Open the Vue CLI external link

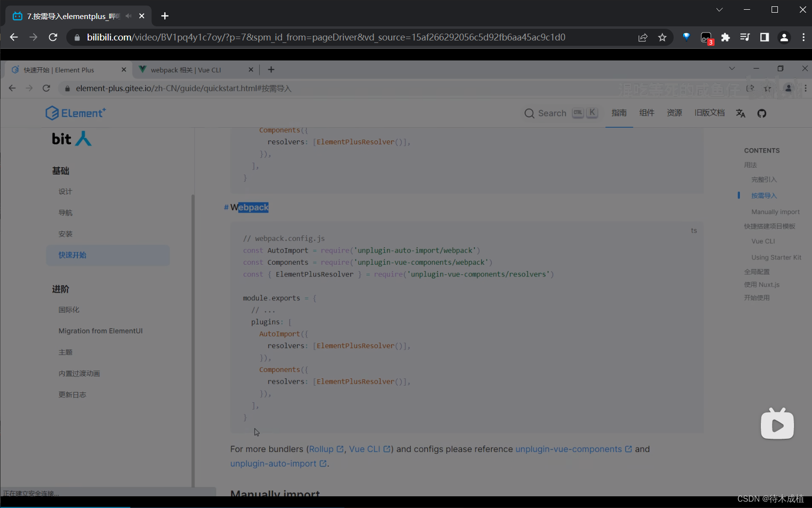(370, 449)
